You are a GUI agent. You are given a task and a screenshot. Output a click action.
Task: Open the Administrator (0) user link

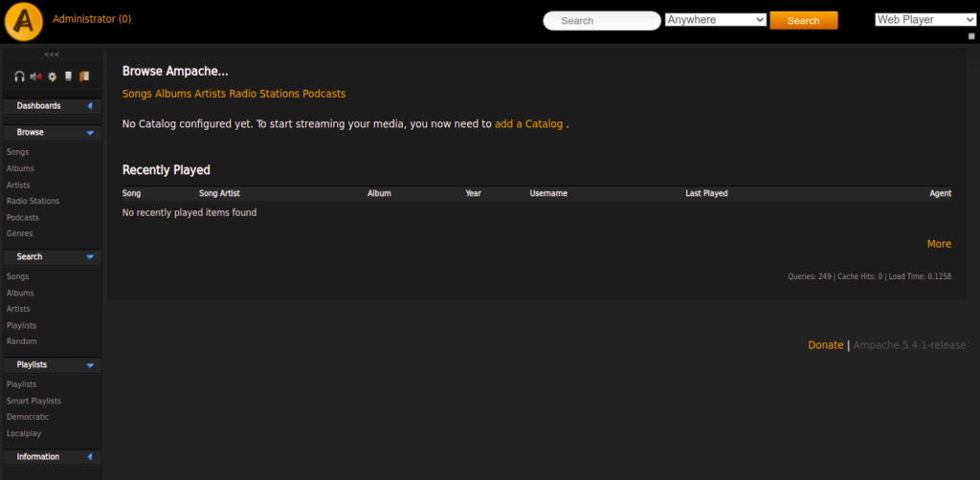[x=92, y=19]
